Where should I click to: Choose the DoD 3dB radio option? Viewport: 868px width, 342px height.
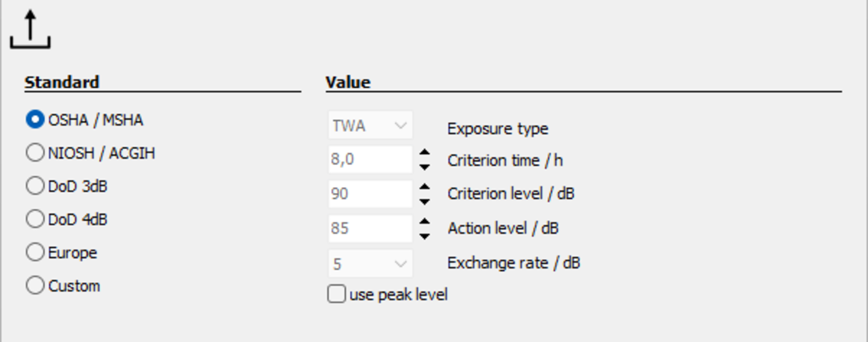point(66,186)
